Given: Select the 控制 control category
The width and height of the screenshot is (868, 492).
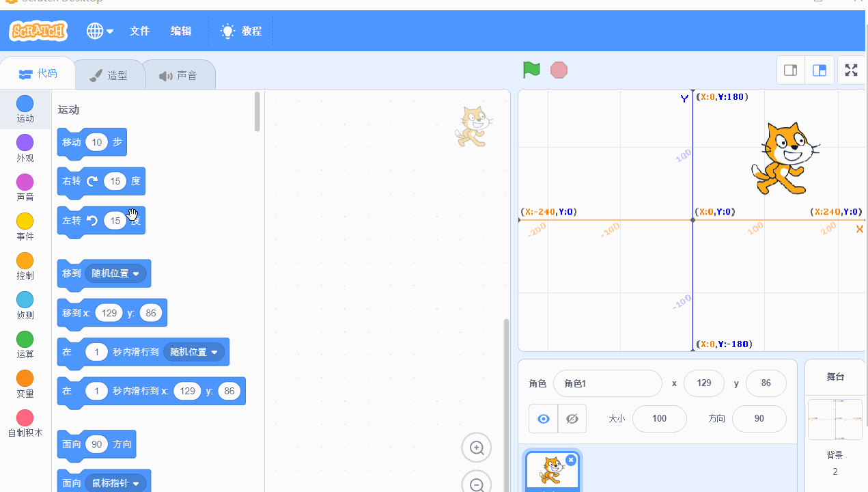Looking at the screenshot, I should point(25,266).
